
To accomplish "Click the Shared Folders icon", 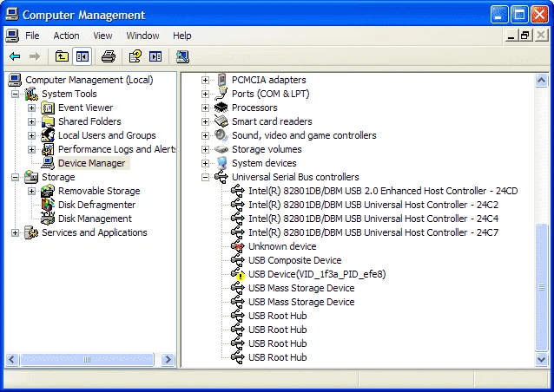I will click(48, 121).
